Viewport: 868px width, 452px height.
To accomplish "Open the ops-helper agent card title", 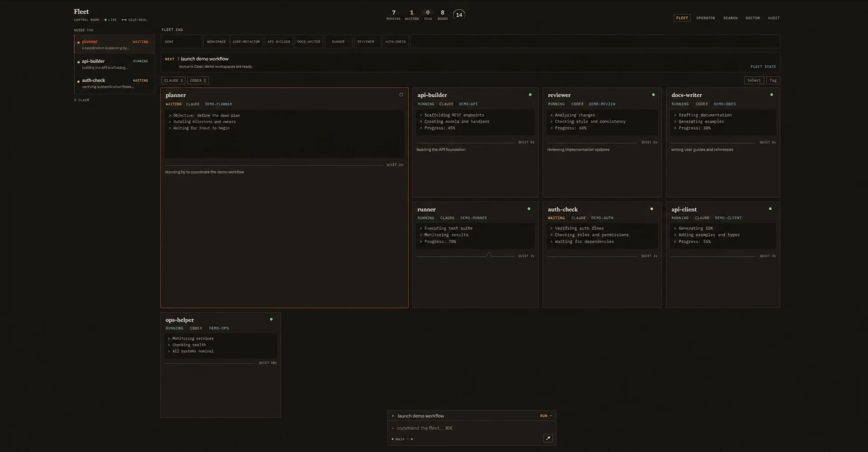I will point(179,320).
